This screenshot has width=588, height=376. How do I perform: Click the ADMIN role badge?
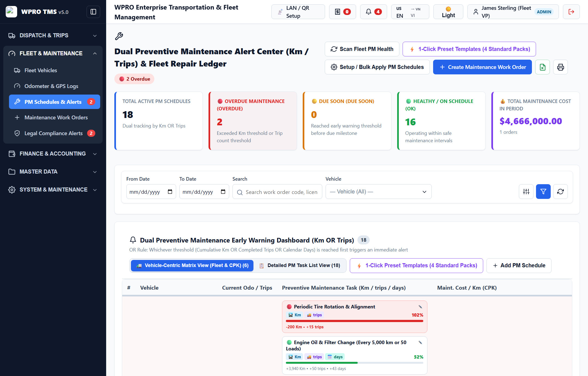pyautogui.click(x=544, y=12)
